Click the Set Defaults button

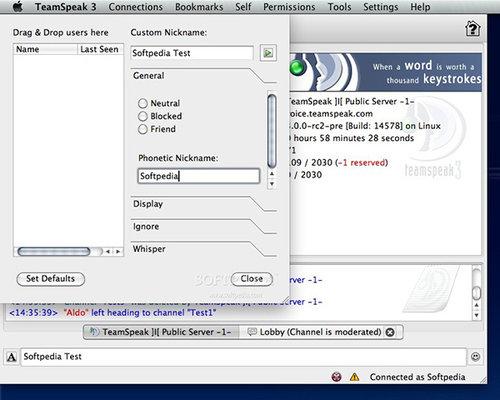(x=51, y=279)
